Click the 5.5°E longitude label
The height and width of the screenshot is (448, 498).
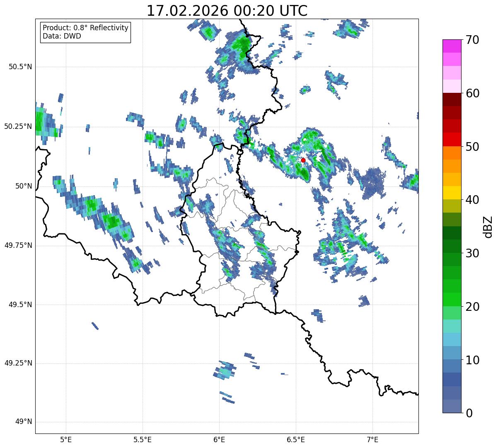[143, 439]
